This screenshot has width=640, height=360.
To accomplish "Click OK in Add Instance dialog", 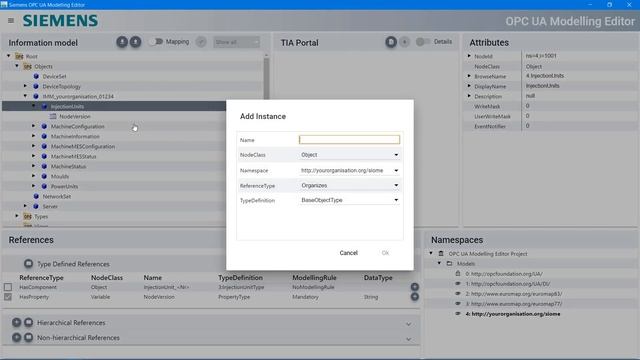I will (x=385, y=253).
